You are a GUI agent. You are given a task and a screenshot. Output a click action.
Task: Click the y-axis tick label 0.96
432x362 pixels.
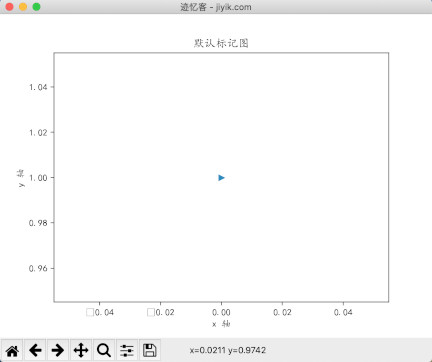[38, 268]
